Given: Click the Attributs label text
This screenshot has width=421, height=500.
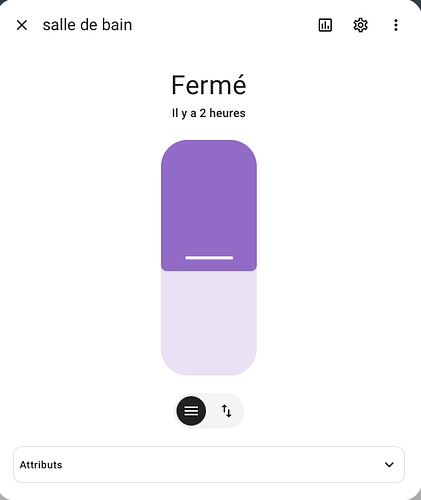Looking at the screenshot, I should coord(41,465).
